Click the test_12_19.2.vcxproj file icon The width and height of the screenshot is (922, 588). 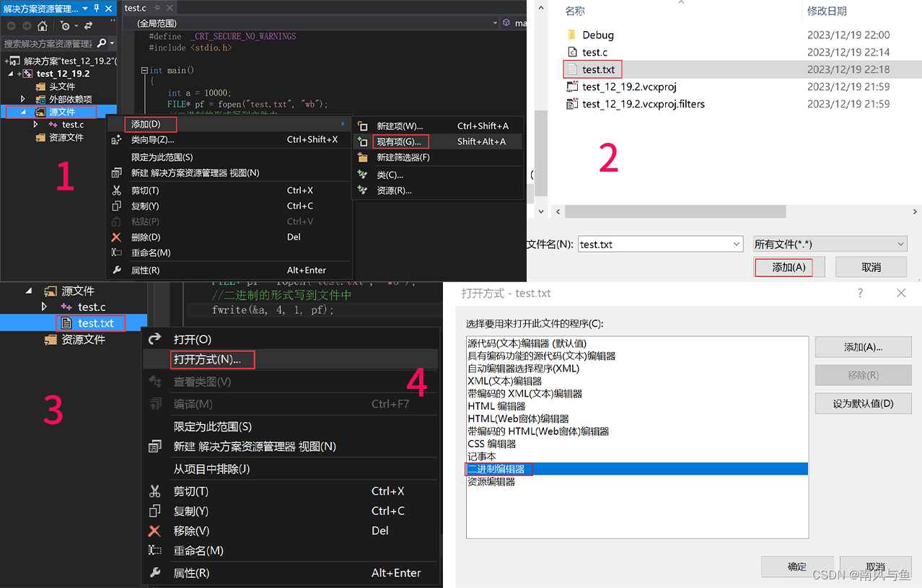coord(572,87)
